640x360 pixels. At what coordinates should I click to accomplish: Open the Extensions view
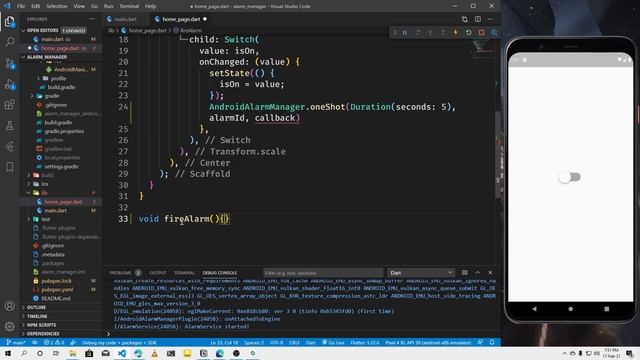(x=9, y=104)
